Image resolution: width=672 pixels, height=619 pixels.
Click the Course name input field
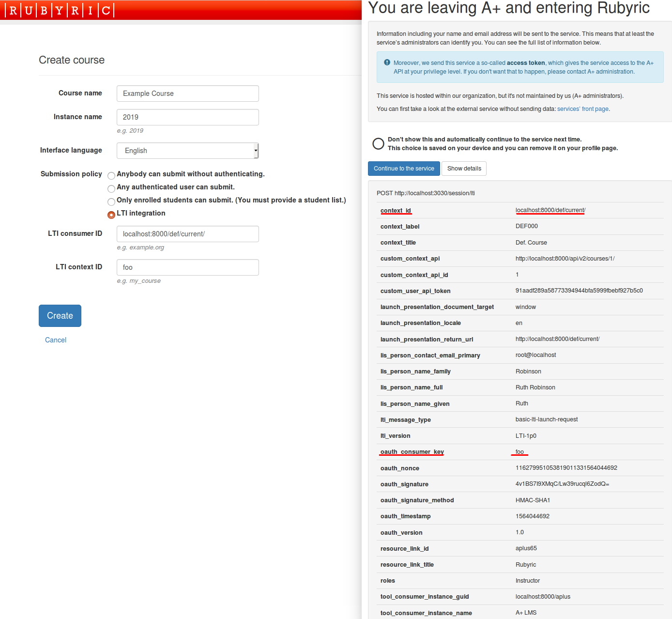(188, 93)
